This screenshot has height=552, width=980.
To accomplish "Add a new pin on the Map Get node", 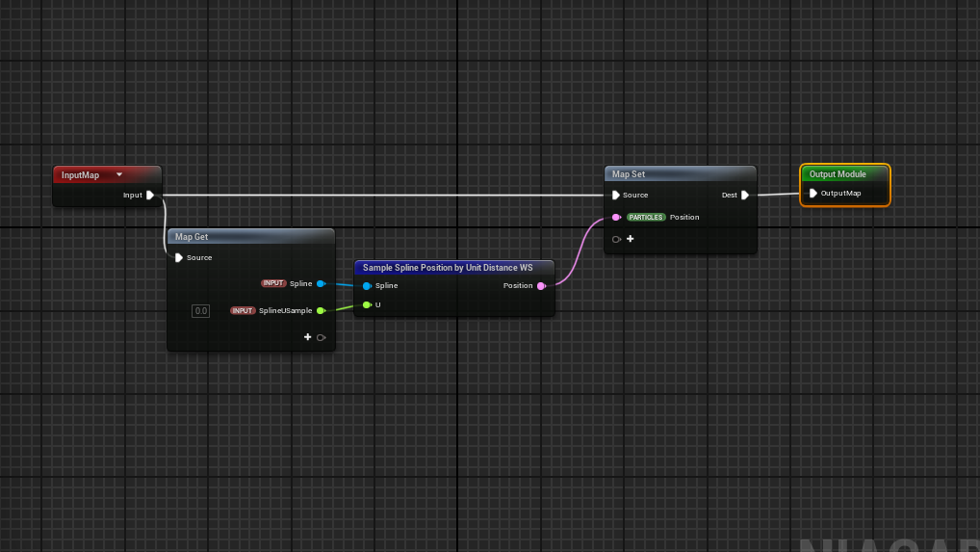I will click(x=308, y=337).
